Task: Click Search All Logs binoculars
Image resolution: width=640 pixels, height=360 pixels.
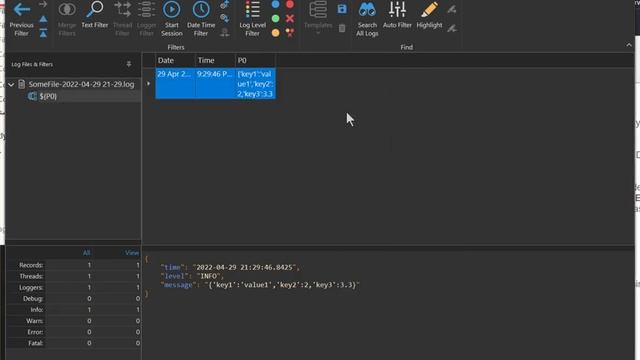Action: click(x=367, y=19)
